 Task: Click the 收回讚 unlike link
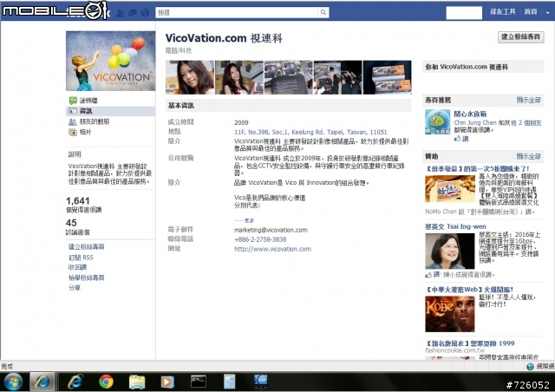click(x=77, y=267)
